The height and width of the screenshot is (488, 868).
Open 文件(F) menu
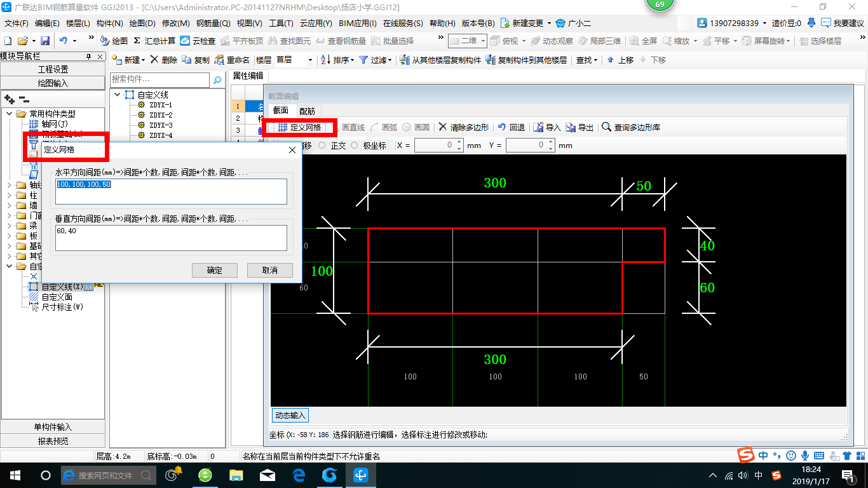tap(17, 23)
